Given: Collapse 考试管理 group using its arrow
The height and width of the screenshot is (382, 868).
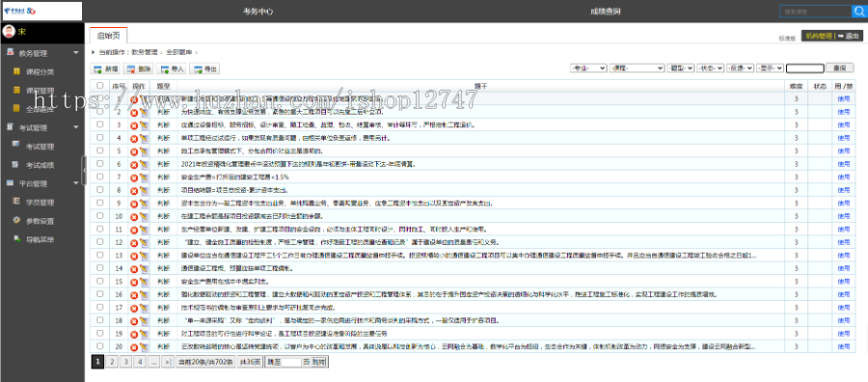Looking at the screenshot, I should (76, 127).
